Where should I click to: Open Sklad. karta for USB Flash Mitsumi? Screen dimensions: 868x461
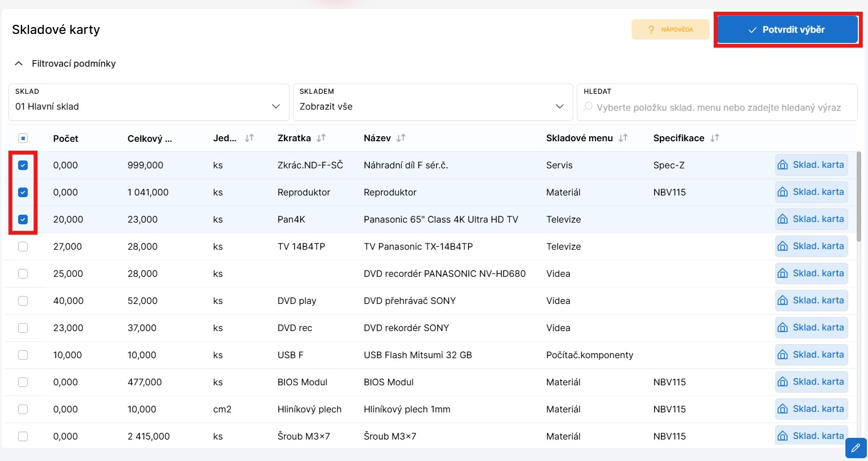pyautogui.click(x=811, y=355)
